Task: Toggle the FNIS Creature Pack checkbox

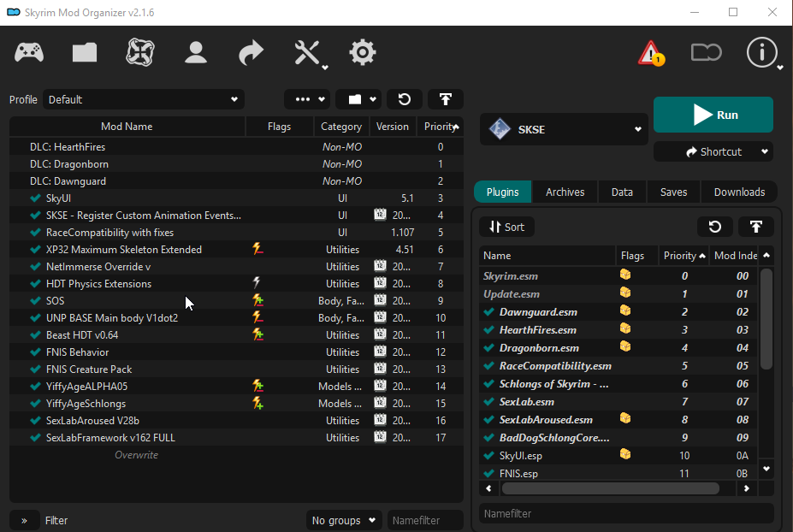Action: pos(35,369)
